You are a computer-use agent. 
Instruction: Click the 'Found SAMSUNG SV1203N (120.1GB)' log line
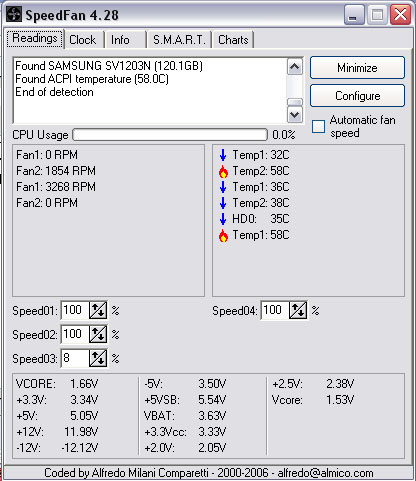[x=109, y=66]
